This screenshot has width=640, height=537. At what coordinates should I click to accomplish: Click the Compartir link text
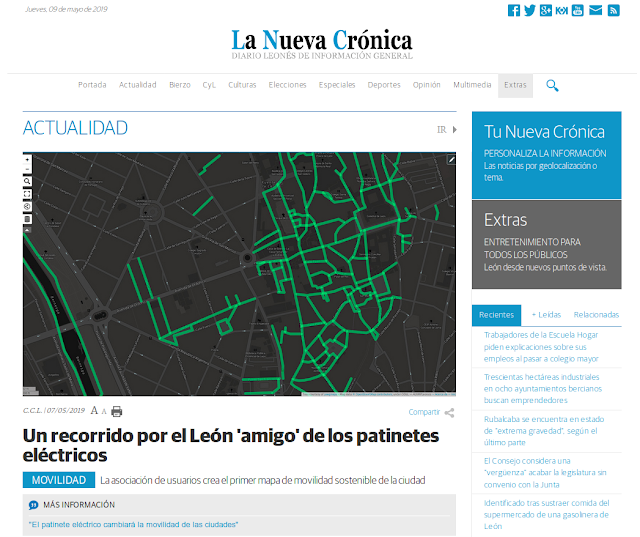(x=424, y=413)
